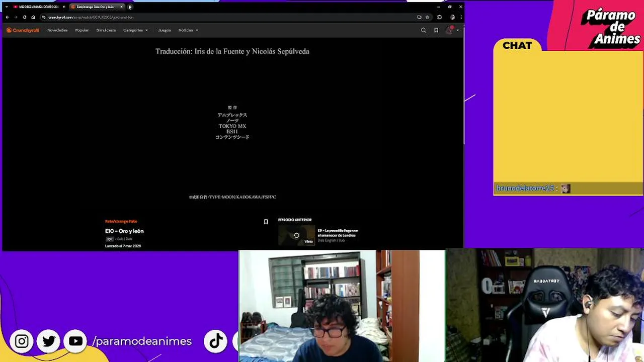The height and width of the screenshot is (362, 644).
Task: Click the site info icon in address bar
Action: point(44,17)
